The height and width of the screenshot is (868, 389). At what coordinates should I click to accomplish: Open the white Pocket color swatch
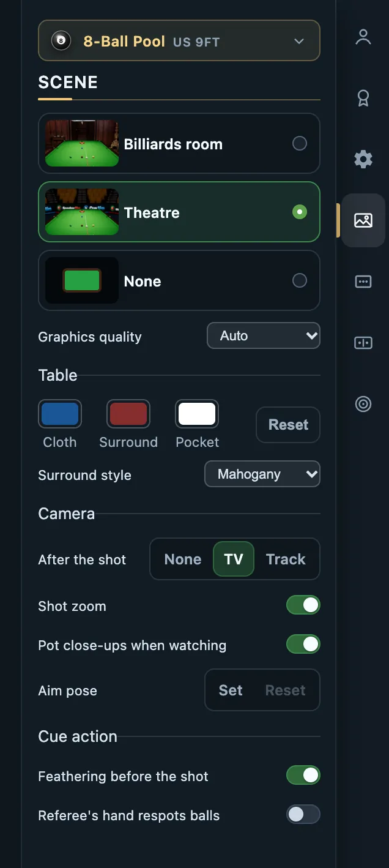[197, 414]
